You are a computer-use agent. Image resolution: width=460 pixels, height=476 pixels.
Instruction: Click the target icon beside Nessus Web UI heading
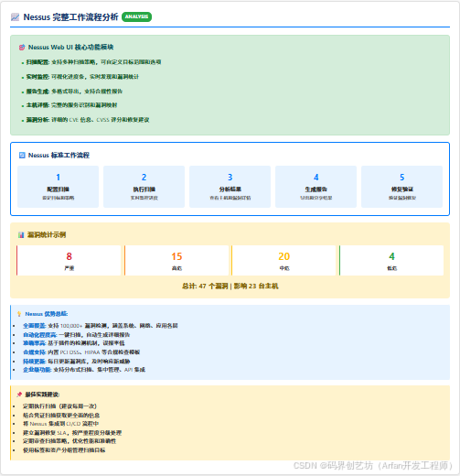tap(22, 48)
